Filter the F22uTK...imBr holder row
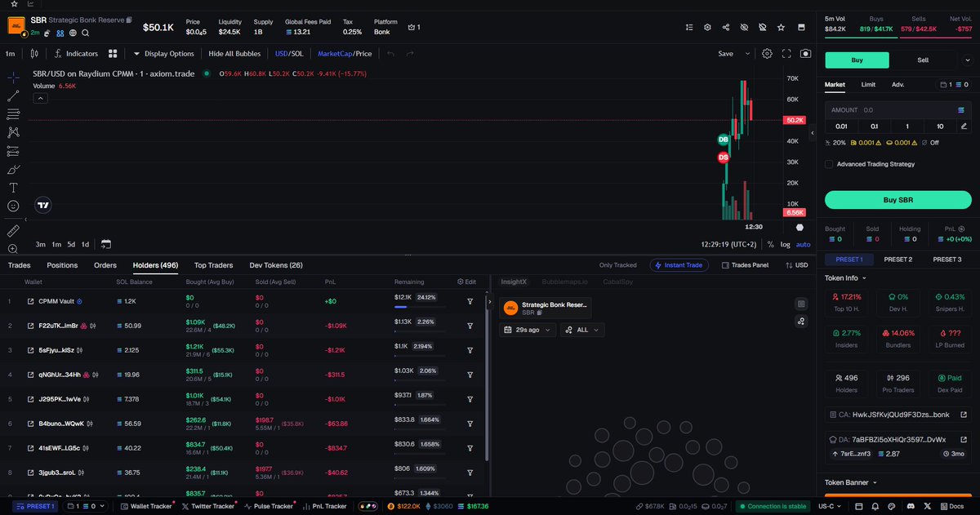 pos(470,326)
